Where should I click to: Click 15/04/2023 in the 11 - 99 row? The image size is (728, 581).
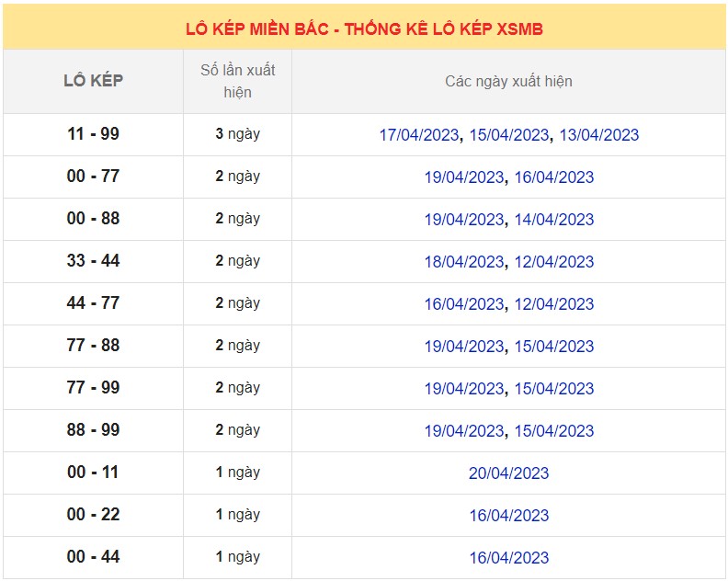(x=508, y=135)
